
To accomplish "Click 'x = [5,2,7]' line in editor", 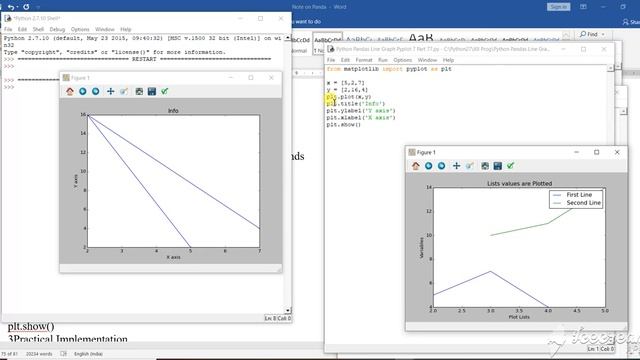I will [345, 83].
